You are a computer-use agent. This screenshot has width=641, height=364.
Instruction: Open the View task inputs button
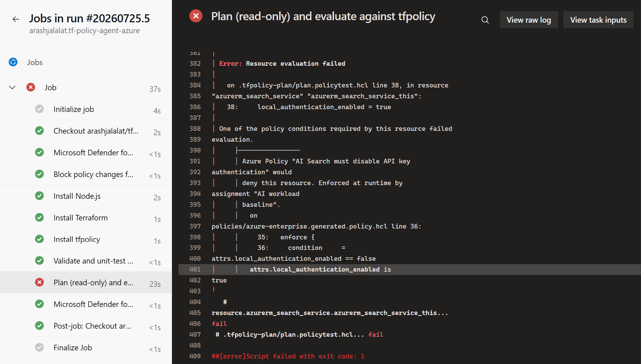click(x=598, y=20)
